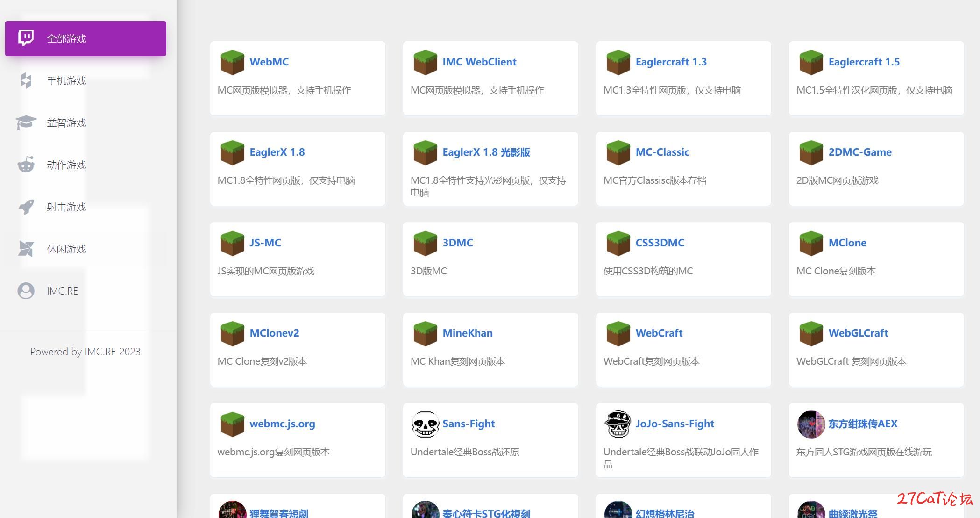The height and width of the screenshot is (518, 980).
Task: Open the Eaglercraft 1.5 title link
Action: [864, 62]
